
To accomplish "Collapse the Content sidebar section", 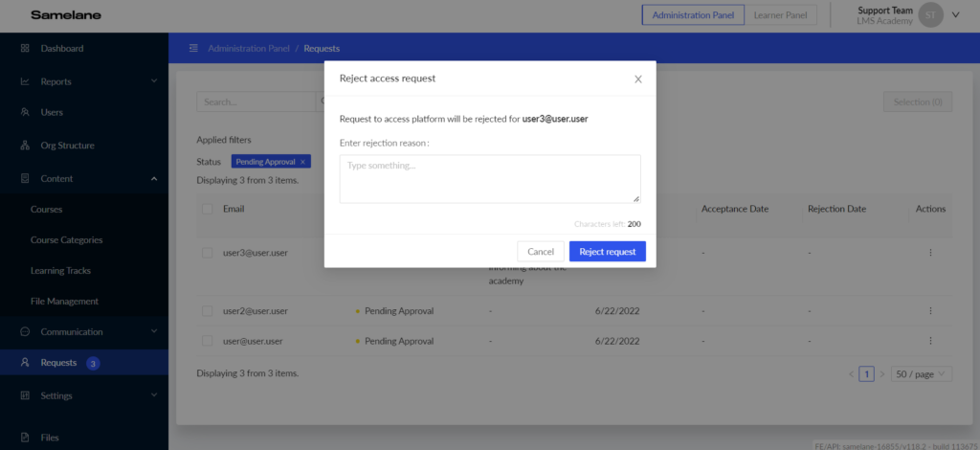I will [x=153, y=178].
